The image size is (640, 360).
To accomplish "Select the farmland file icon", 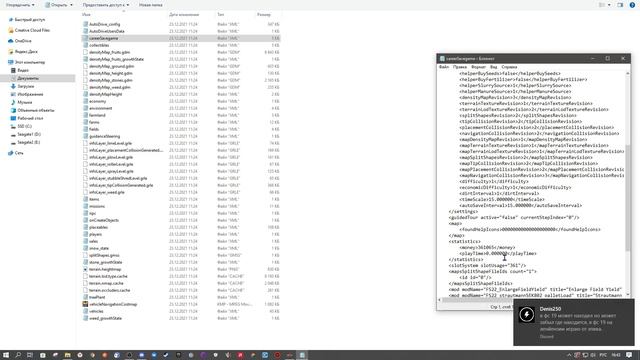I will pyautogui.click(x=85, y=115).
